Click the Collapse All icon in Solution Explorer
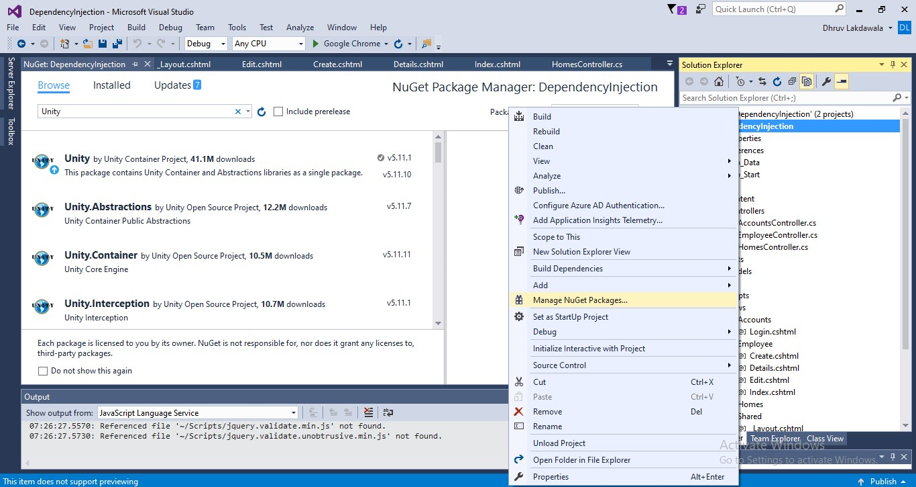Viewport: 916px width, 487px height. coord(792,81)
